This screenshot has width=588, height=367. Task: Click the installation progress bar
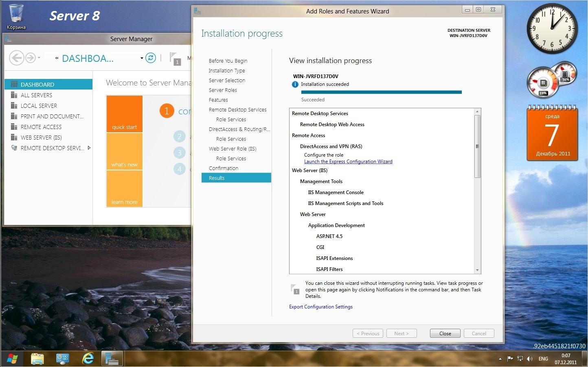coord(381,92)
